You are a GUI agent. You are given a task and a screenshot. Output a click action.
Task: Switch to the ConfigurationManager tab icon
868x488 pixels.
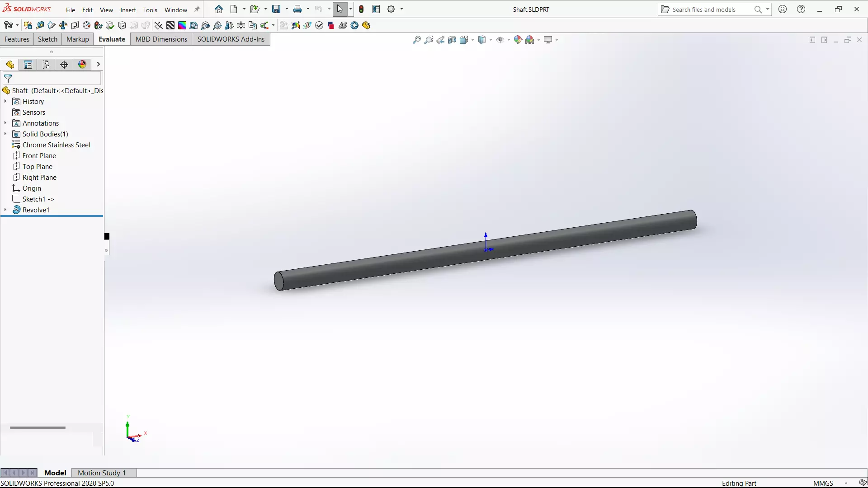point(46,65)
